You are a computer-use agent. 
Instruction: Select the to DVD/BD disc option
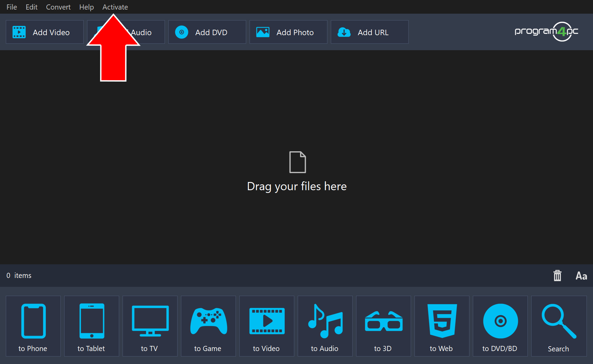(x=500, y=326)
